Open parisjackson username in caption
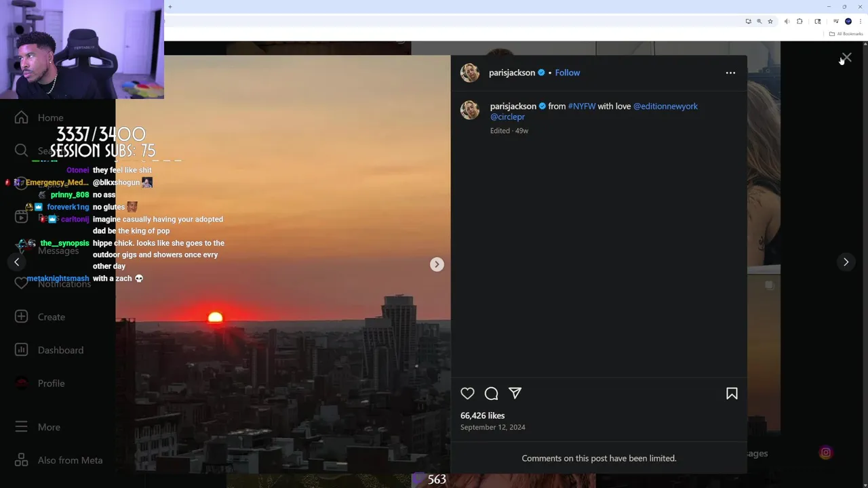The height and width of the screenshot is (488, 868). click(x=513, y=106)
